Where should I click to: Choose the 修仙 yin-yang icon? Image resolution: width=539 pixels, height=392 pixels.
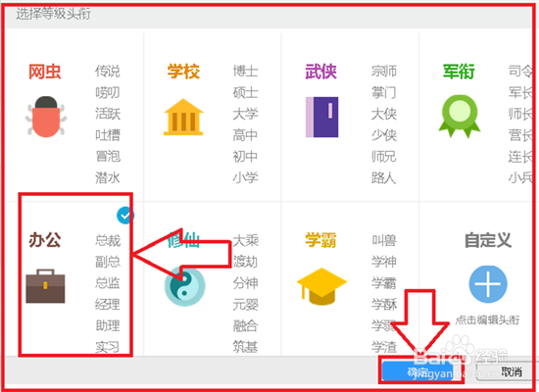pyautogui.click(x=184, y=286)
